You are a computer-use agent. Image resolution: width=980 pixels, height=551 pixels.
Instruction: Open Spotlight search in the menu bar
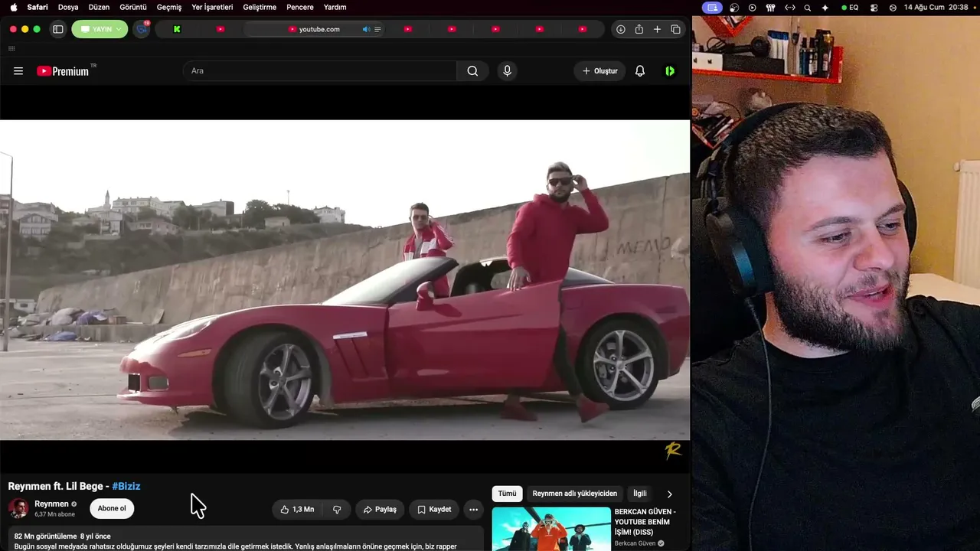[807, 8]
